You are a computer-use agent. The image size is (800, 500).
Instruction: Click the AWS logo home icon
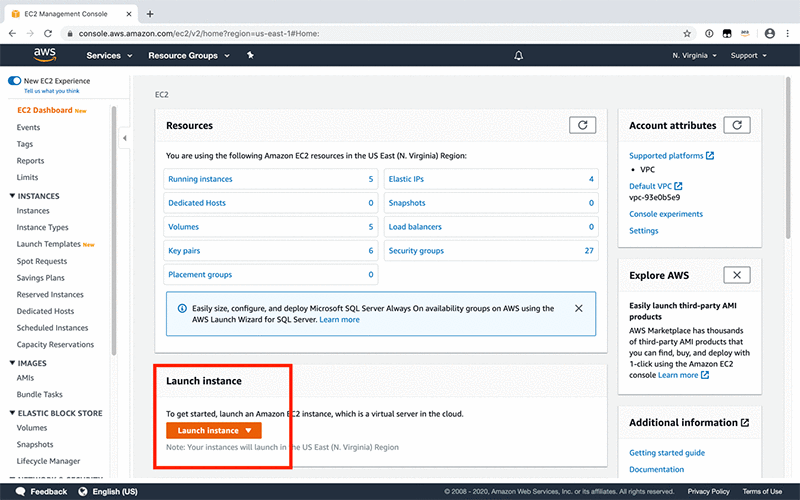tap(45, 55)
